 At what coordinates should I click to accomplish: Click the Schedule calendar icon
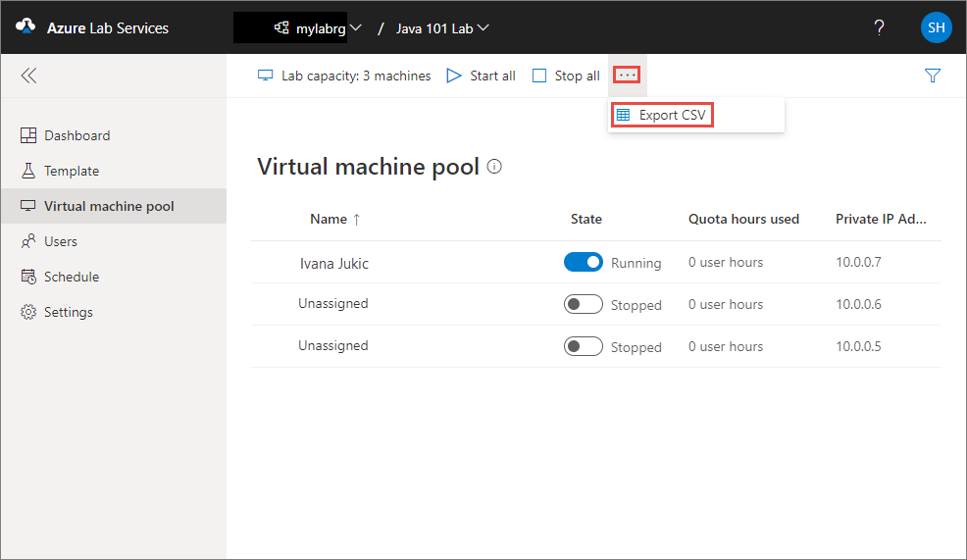tap(28, 277)
